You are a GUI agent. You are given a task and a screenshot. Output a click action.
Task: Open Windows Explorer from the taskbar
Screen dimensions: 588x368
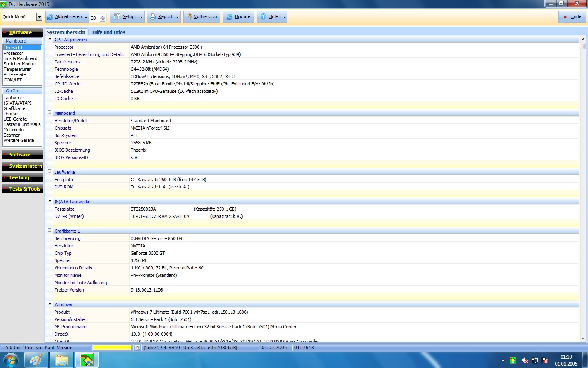(62, 360)
